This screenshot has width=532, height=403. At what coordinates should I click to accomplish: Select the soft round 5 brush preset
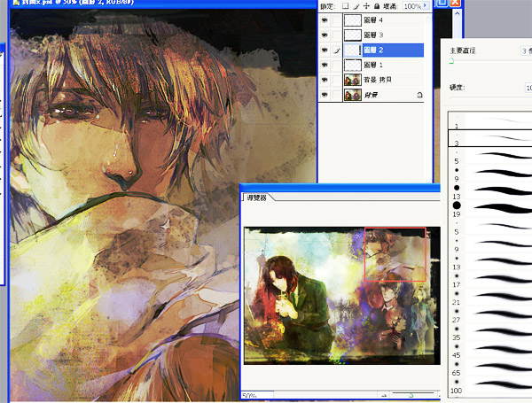[490, 227]
